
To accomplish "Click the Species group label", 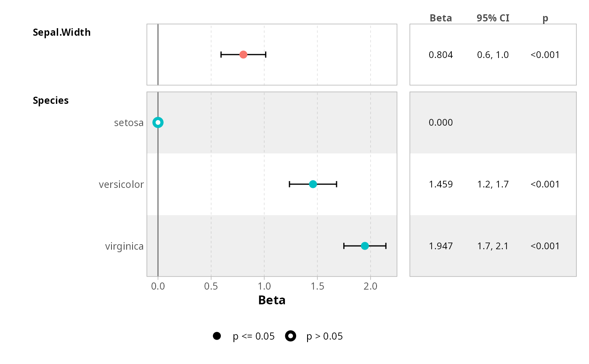I will click(x=50, y=100).
